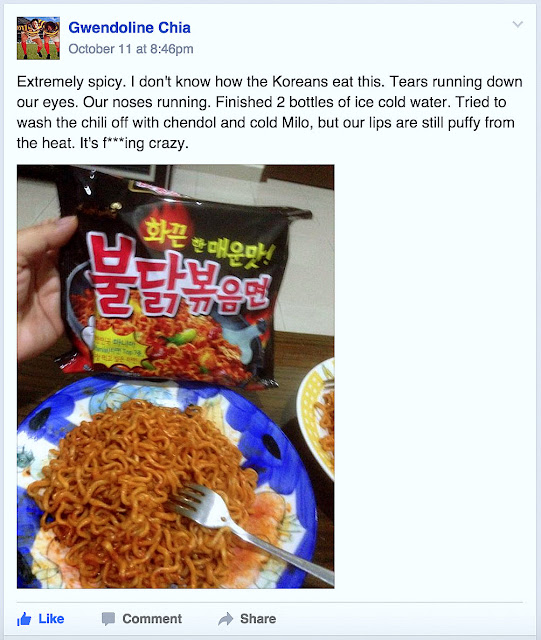The height and width of the screenshot is (640, 541).
Task: Like this post via Like text
Action: [x=51, y=619]
